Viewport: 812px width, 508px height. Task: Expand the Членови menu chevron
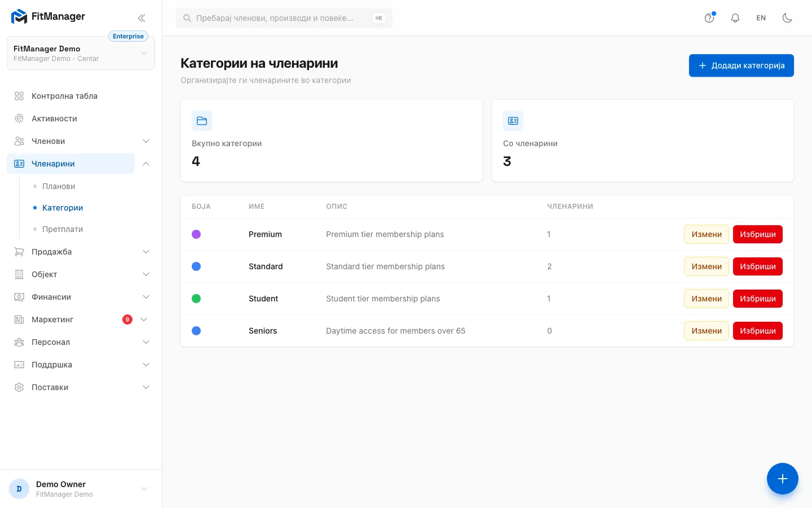(x=146, y=141)
